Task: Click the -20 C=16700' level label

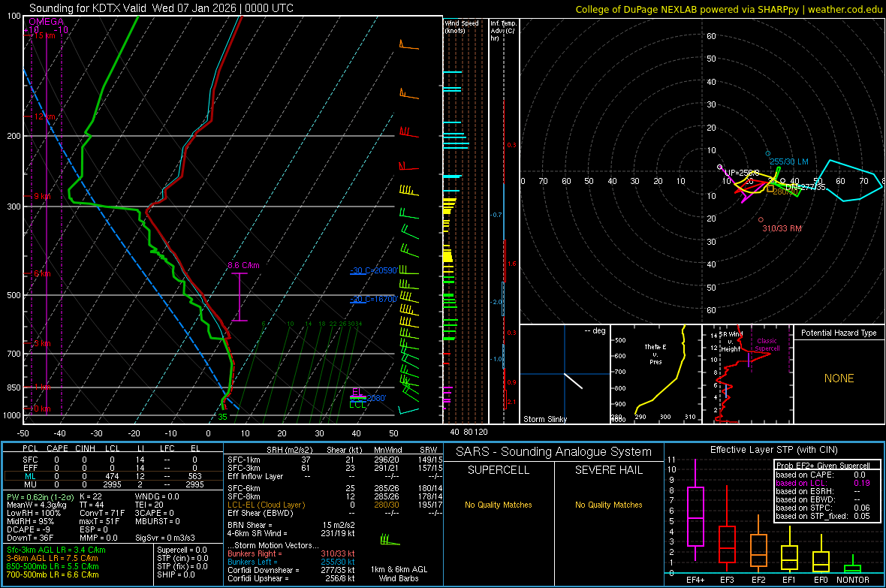Action: [x=373, y=299]
